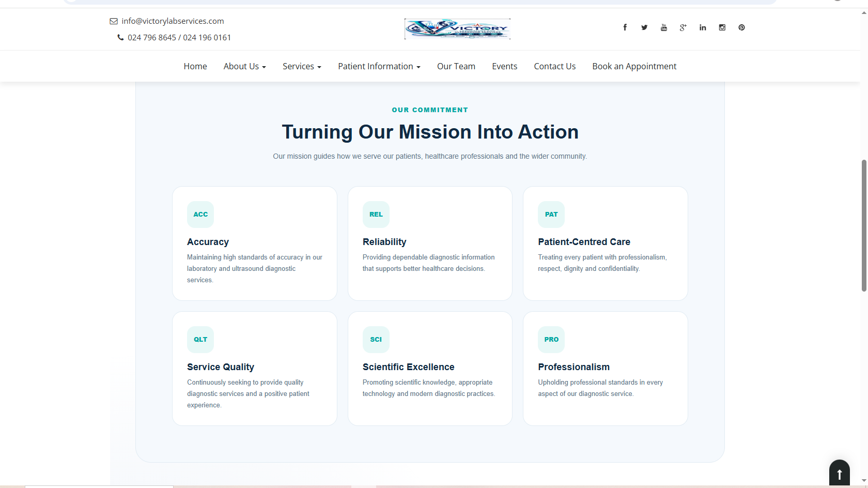Open the Instagram social icon

tap(722, 27)
